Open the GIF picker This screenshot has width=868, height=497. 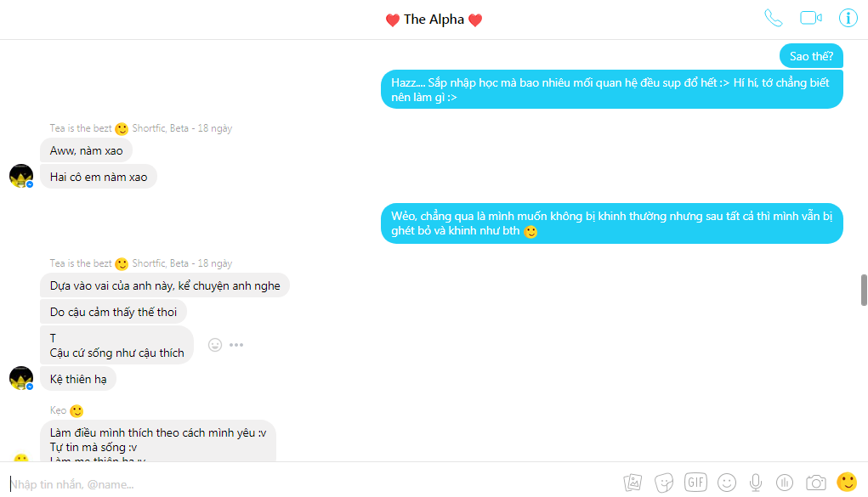pos(695,482)
